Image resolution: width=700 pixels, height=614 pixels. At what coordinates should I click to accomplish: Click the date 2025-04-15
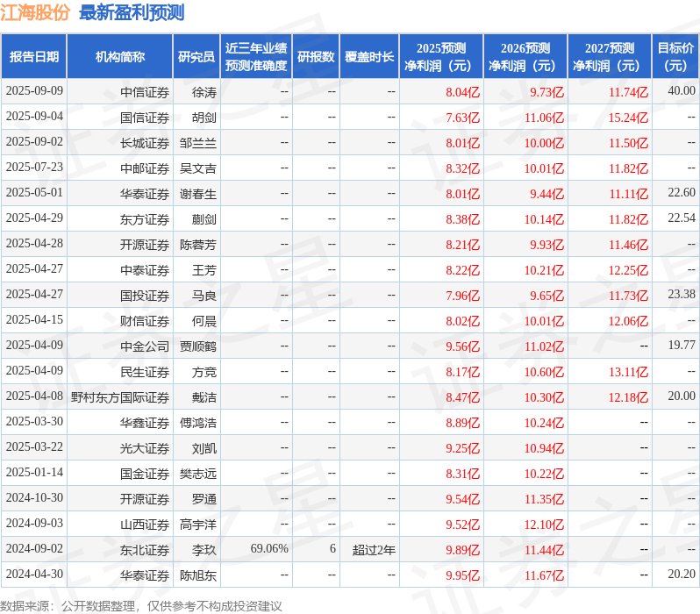(34, 320)
